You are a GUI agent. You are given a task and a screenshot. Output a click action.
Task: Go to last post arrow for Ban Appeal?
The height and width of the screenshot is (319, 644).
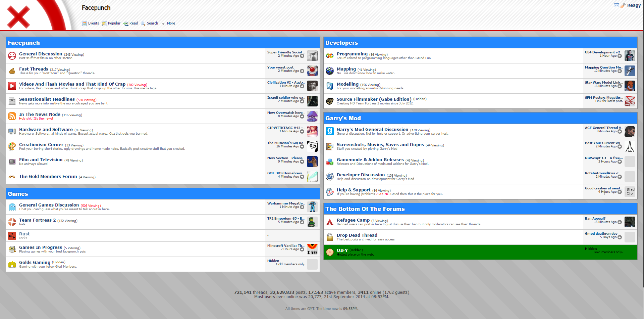coord(620,222)
